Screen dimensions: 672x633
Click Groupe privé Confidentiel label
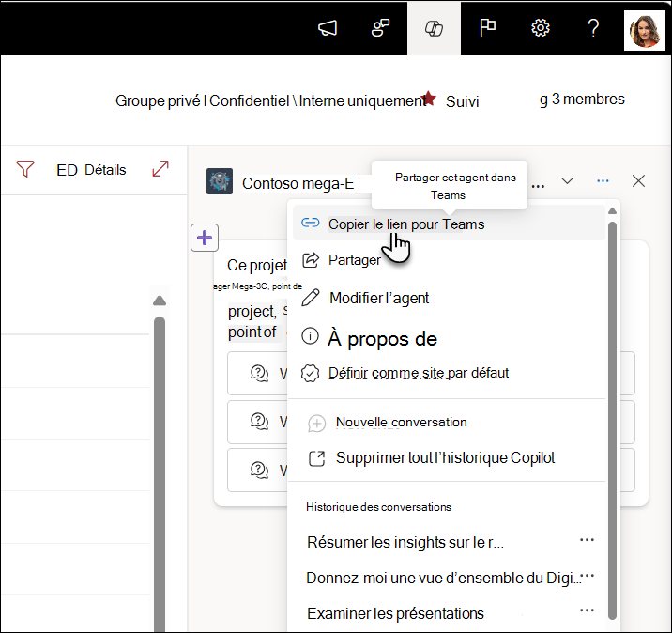(271, 101)
